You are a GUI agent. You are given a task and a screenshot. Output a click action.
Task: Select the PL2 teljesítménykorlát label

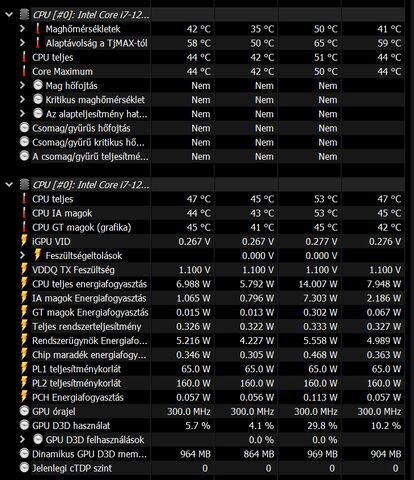coord(77,383)
